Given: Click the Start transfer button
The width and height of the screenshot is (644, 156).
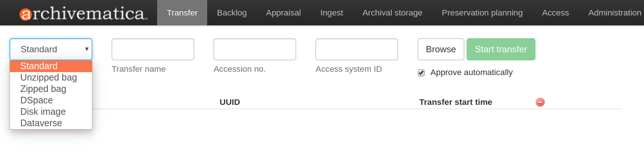Looking at the screenshot, I should (x=501, y=49).
